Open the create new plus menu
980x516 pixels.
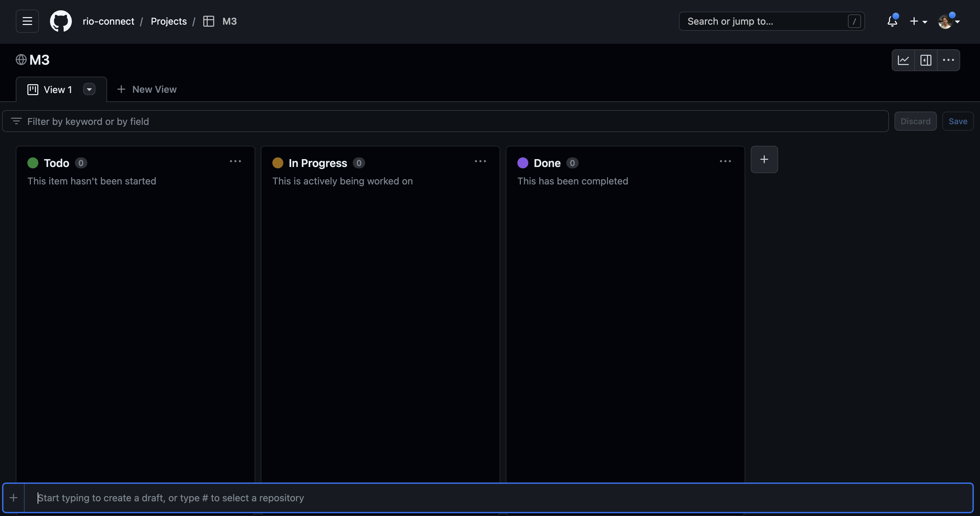918,21
